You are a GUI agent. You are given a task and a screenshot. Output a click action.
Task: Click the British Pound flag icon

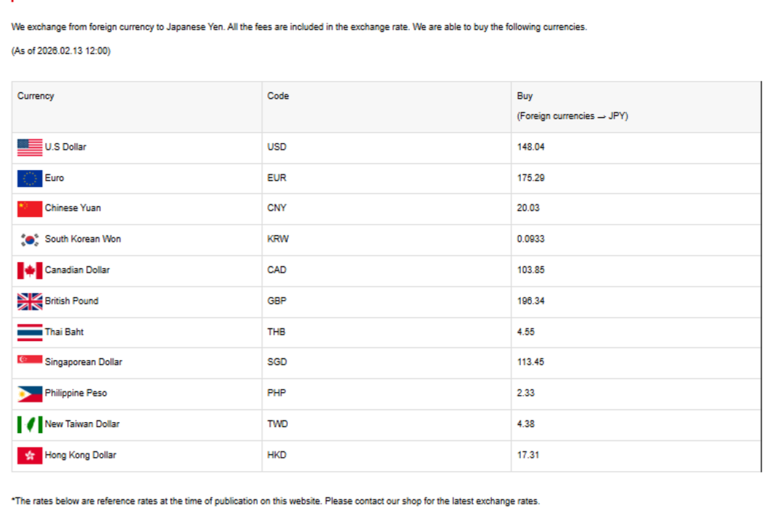30,301
